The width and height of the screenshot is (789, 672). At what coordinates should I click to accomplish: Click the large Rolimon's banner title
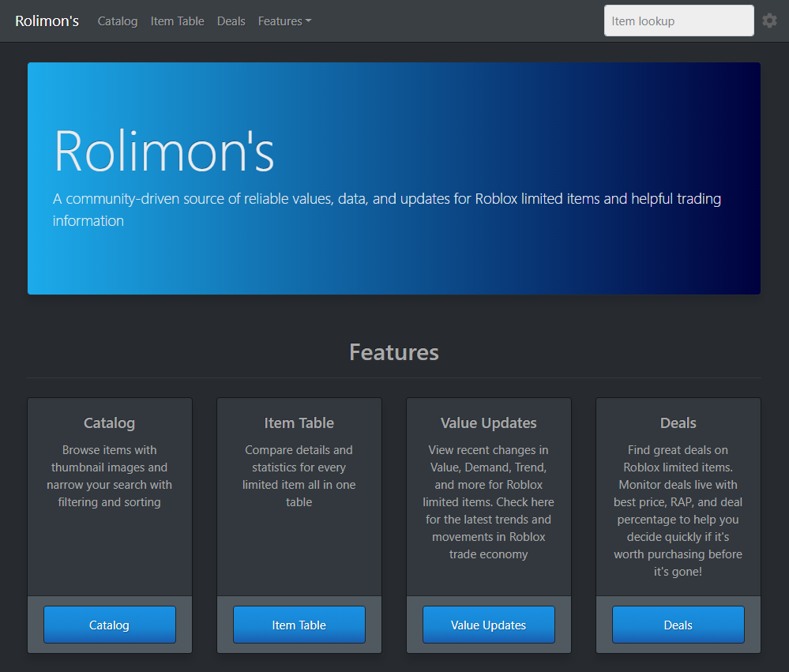(x=164, y=151)
